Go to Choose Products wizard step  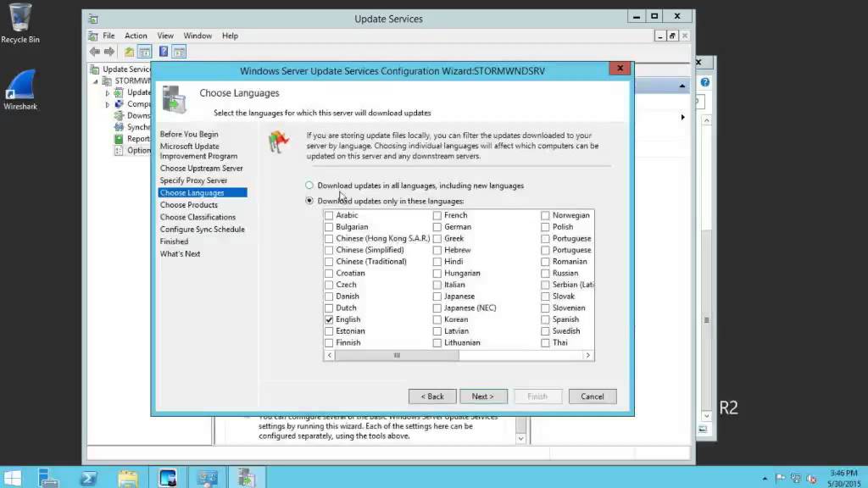point(189,205)
